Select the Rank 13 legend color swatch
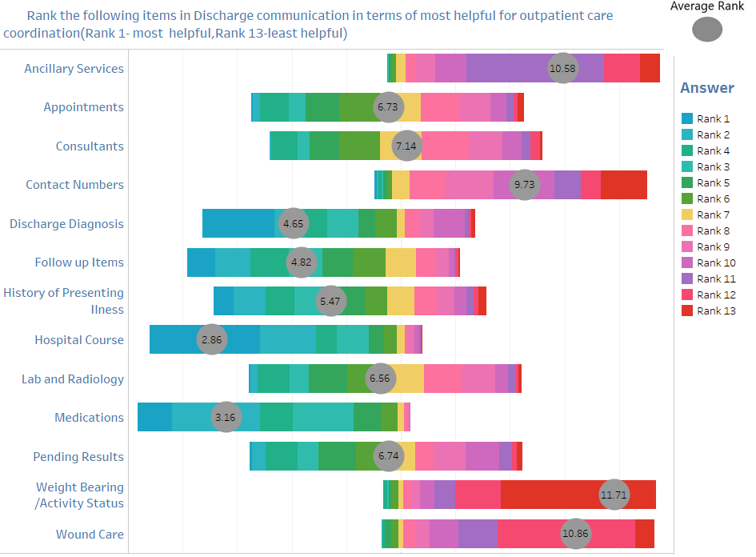This screenshot has width=756, height=557. (x=687, y=311)
